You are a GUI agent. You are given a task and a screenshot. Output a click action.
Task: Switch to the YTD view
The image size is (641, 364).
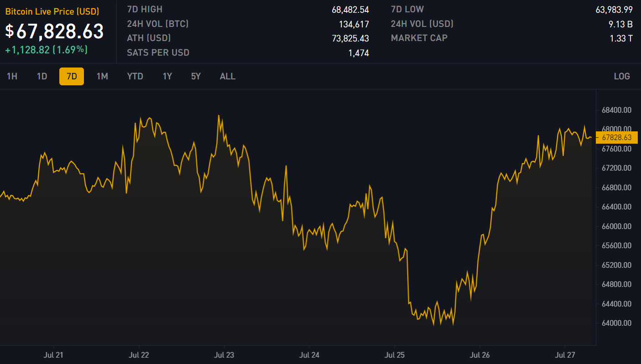pyautogui.click(x=135, y=76)
